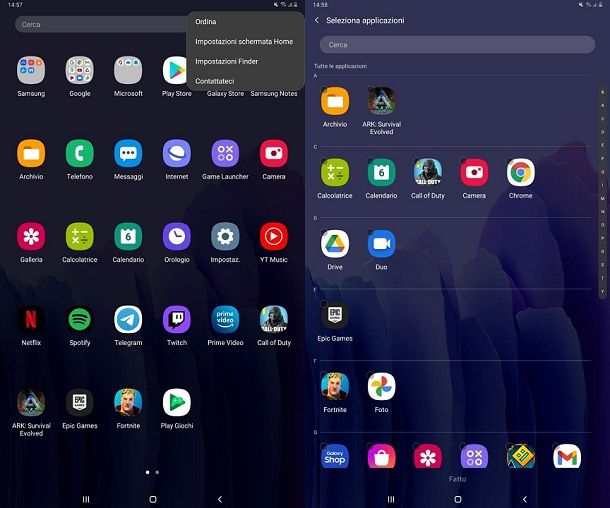This screenshot has height=508, width=610.
Task: Launch the Netflix app
Action: pos(31,320)
